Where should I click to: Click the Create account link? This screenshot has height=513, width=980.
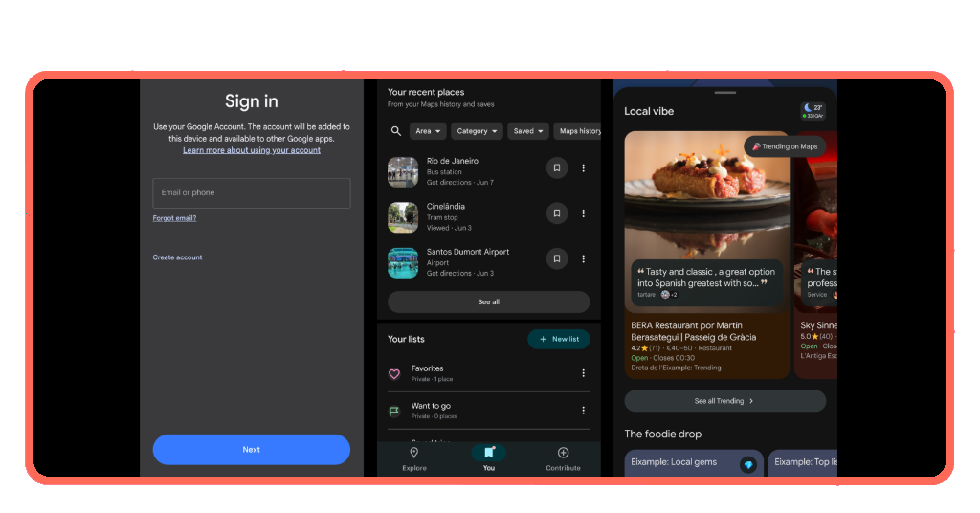tap(177, 257)
